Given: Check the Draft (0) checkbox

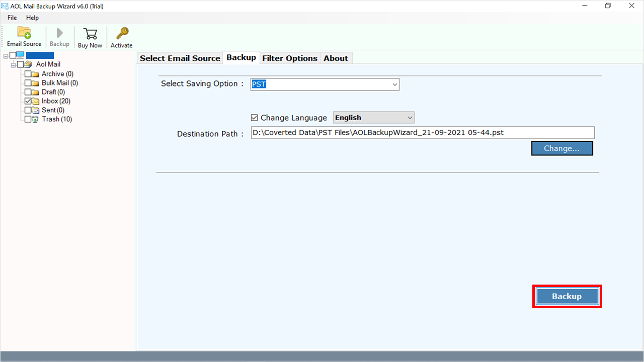Looking at the screenshot, I should click(28, 92).
